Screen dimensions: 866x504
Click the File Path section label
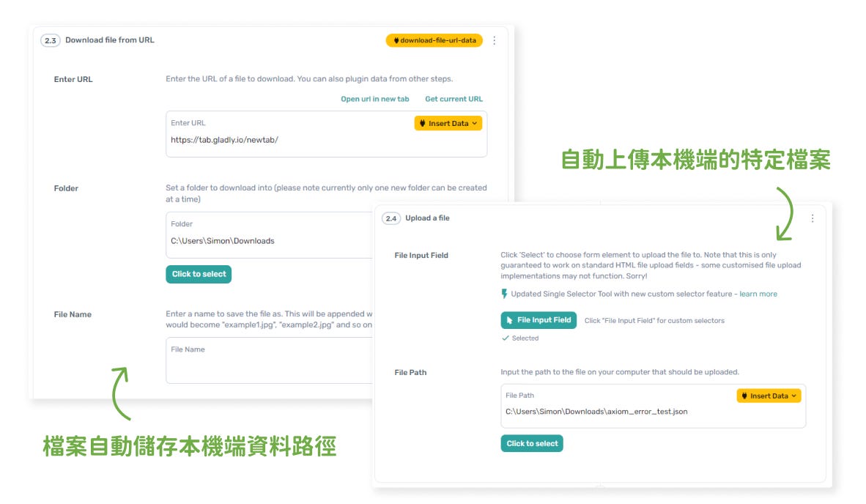click(410, 373)
